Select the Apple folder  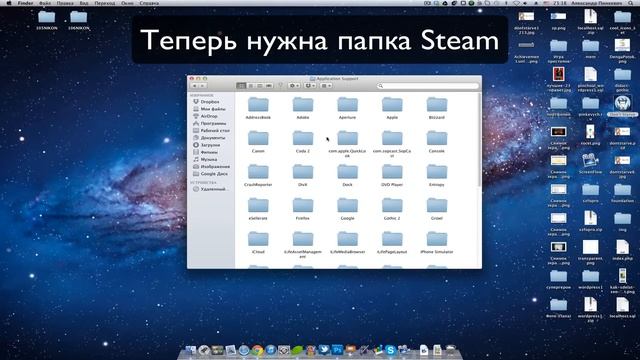392,108
